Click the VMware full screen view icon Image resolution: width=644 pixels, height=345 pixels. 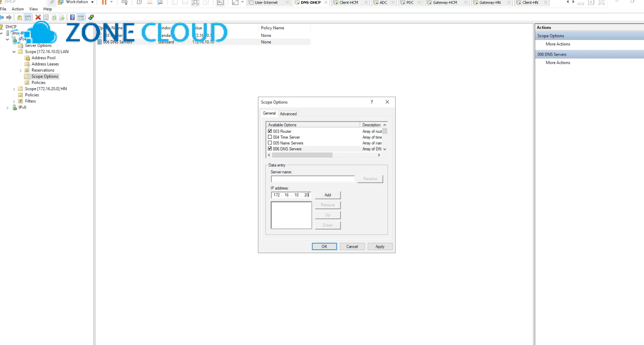195,2
